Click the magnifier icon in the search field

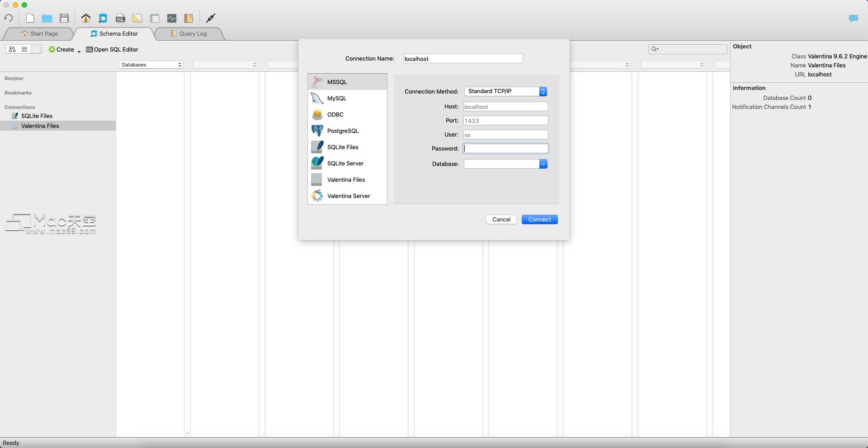654,49
